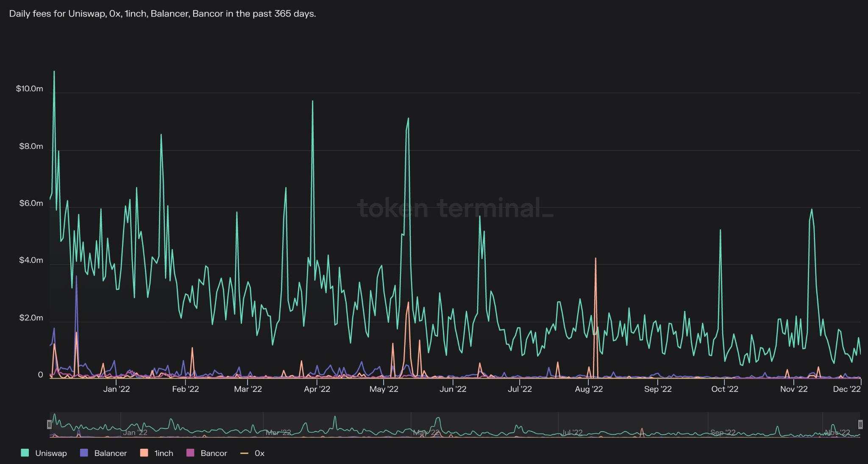
Task: Click the teal Uniswap legend color swatch
Action: click(25, 453)
